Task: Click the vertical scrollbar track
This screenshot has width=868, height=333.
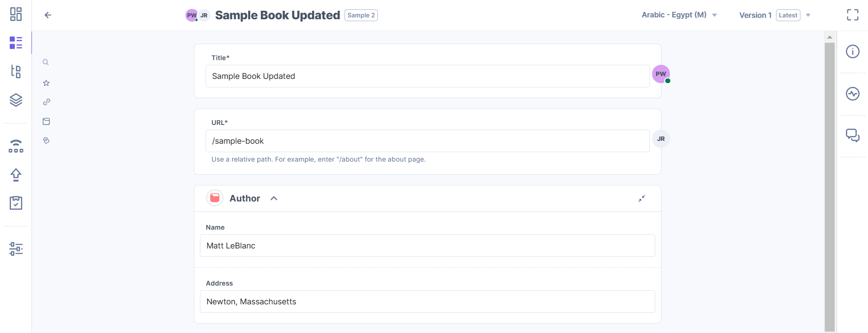Action: pyautogui.click(x=830, y=188)
